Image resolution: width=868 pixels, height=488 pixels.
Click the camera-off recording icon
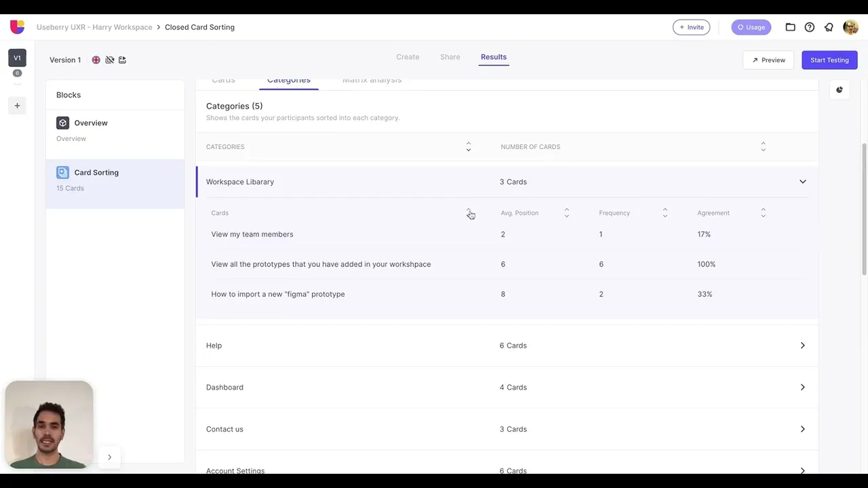(x=109, y=60)
